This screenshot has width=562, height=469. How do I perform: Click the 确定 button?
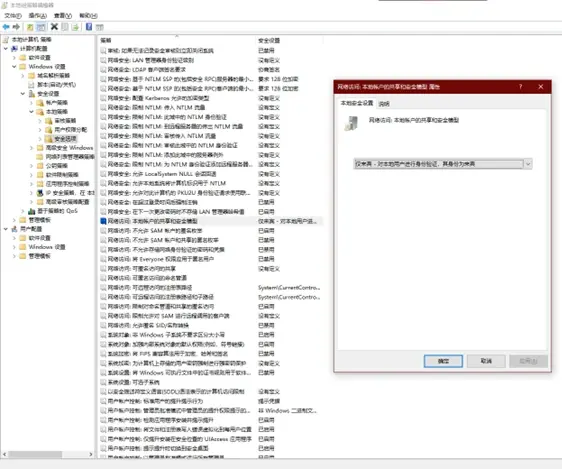(443, 361)
